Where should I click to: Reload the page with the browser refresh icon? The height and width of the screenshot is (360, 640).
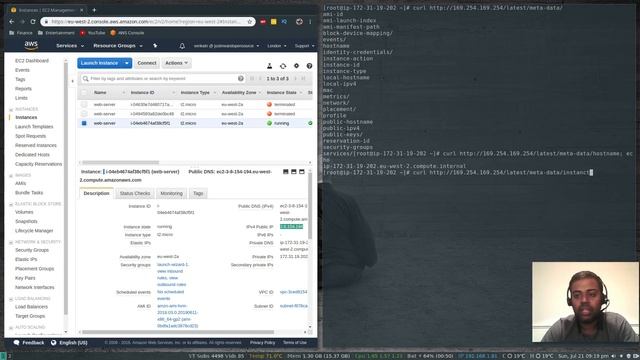coord(33,22)
